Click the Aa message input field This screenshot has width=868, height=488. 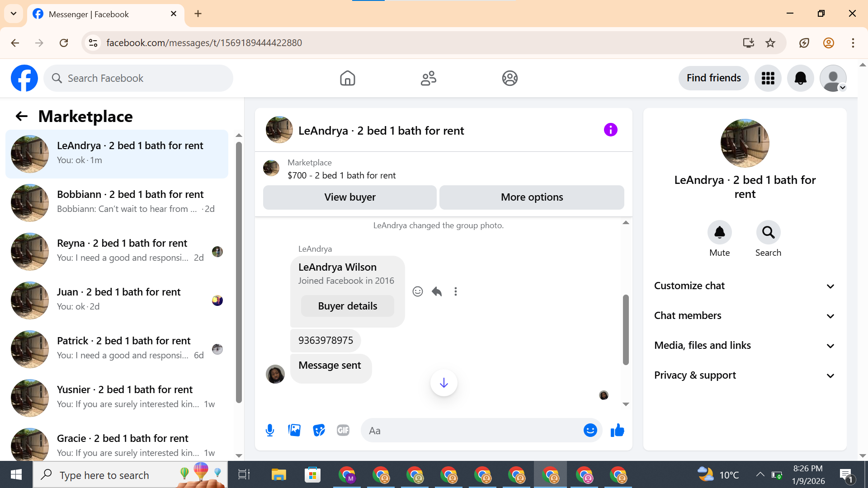click(x=470, y=431)
